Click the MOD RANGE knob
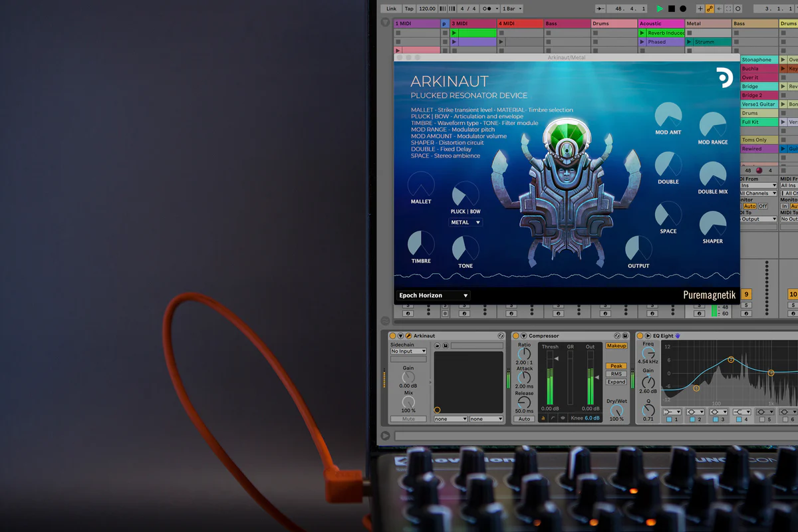 coord(713,125)
